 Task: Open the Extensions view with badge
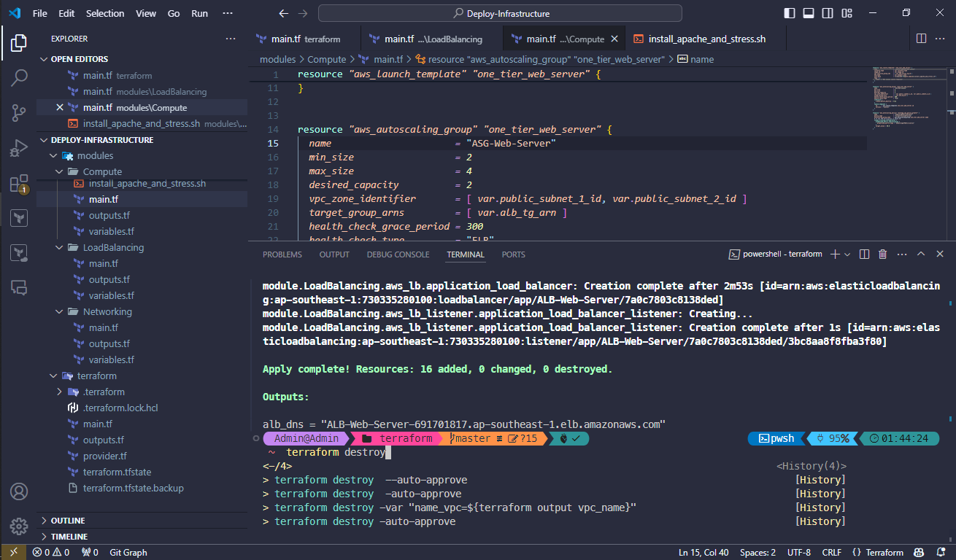[x=19, y=183]
